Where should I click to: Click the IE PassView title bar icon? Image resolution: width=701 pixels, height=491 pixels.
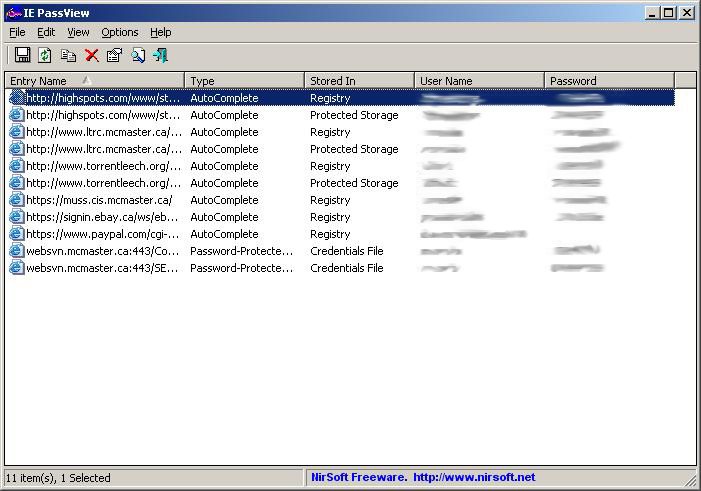(15, 13)
